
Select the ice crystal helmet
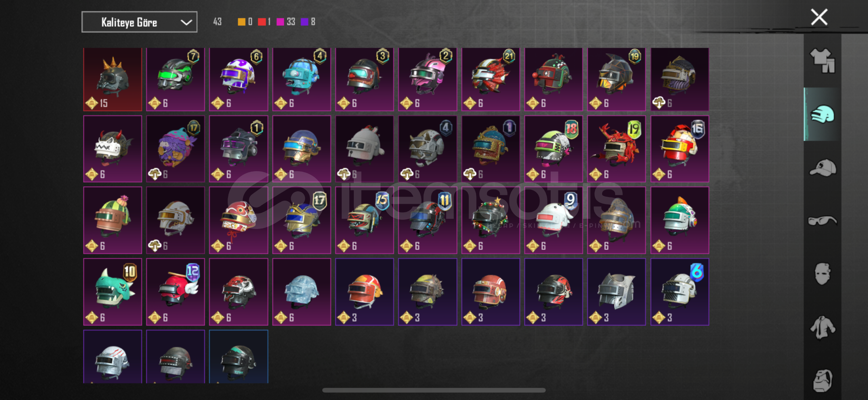[301, 292]
